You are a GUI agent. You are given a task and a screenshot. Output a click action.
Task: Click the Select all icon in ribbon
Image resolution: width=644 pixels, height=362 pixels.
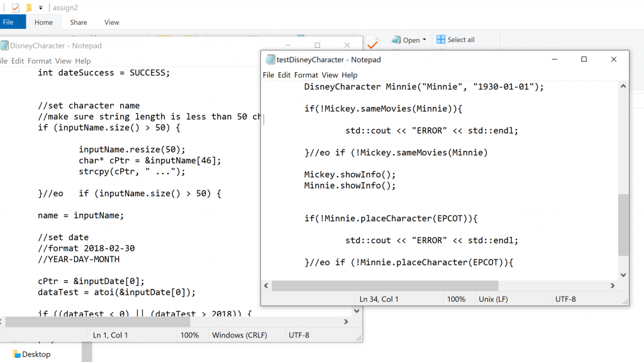441,40
